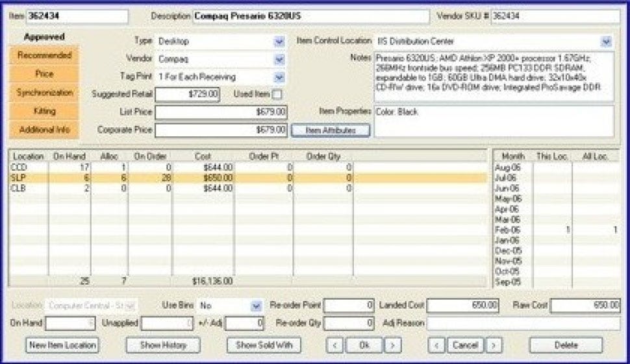Open the Item Control Location dropdown
Screen dimensions: 630x364
pyautogui.click(x=606, y=42)
